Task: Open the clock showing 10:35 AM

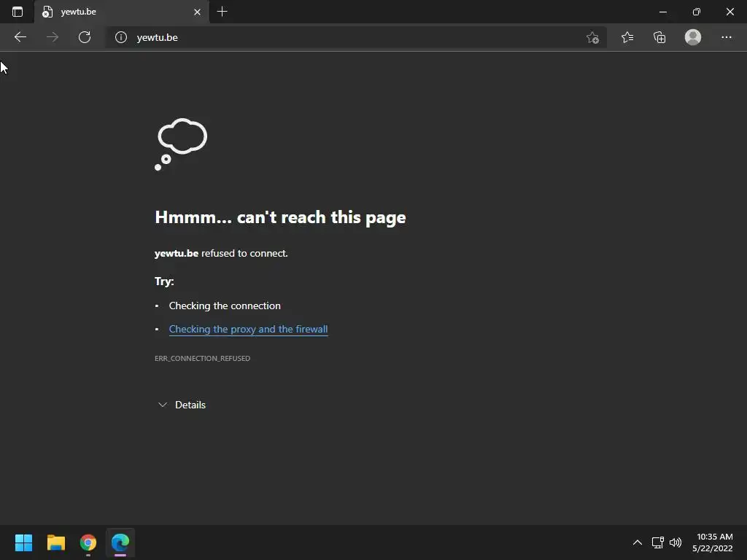Action: point(713,542)
